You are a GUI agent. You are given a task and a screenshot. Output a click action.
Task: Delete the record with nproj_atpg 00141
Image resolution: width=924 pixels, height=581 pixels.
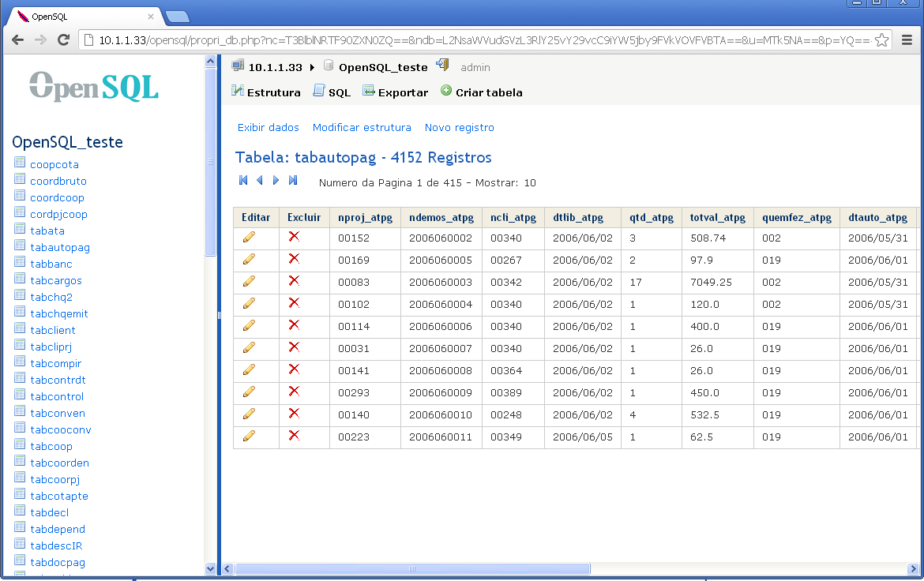pyautogui.click(x=294, y=369)
